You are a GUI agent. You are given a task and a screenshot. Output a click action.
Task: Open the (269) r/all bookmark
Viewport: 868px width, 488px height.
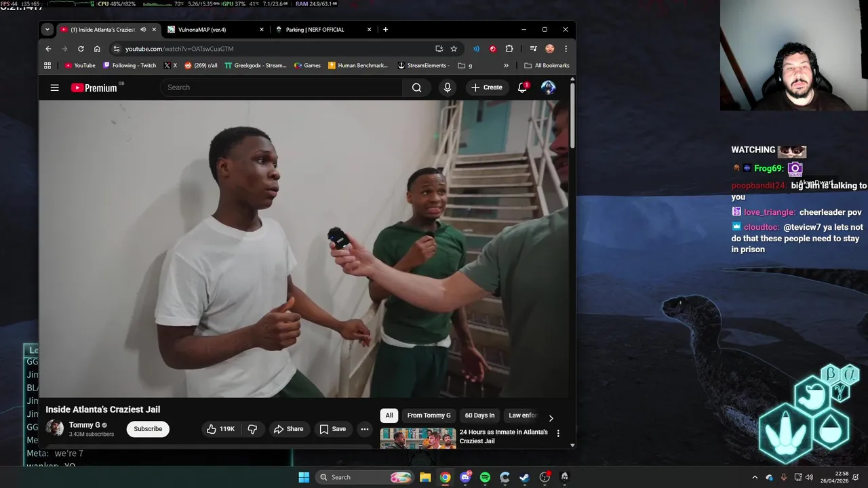(x=201, y=66)
